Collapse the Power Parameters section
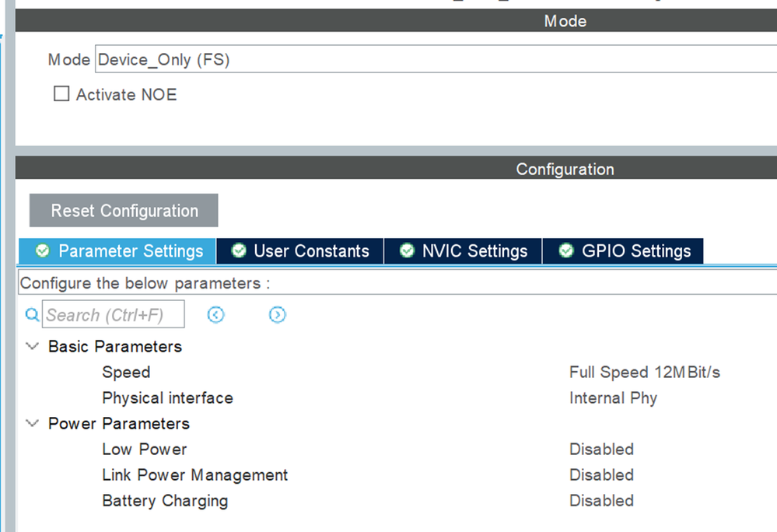777x532 pixels. pos(32,423)
